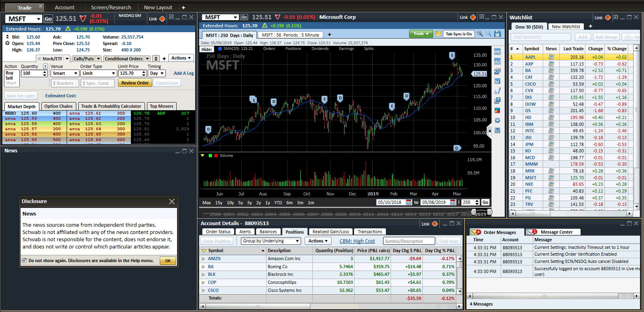Click the compare charts overlay icon
The image size is (644, 312).
pos(497,71)
